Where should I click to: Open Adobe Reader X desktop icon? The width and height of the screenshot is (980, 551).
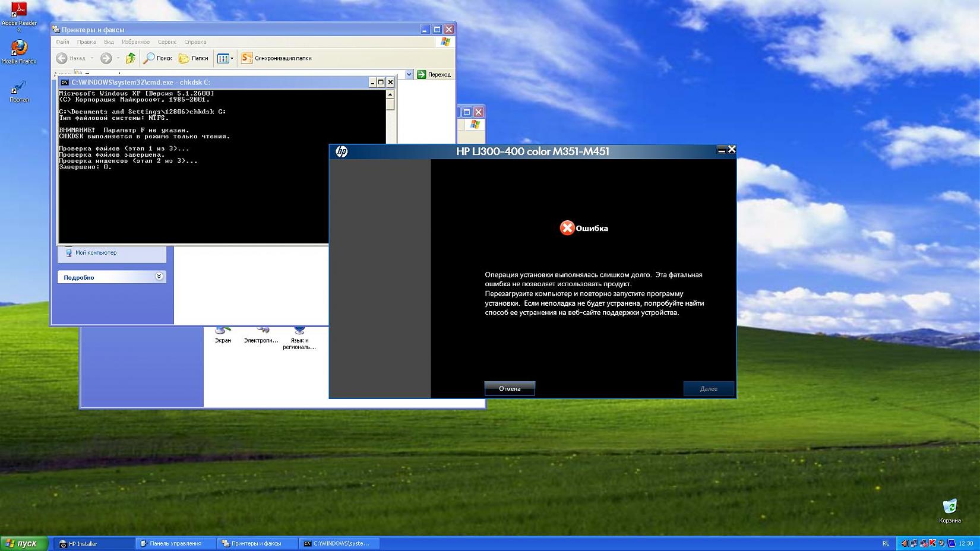click(x=19, y=17)
